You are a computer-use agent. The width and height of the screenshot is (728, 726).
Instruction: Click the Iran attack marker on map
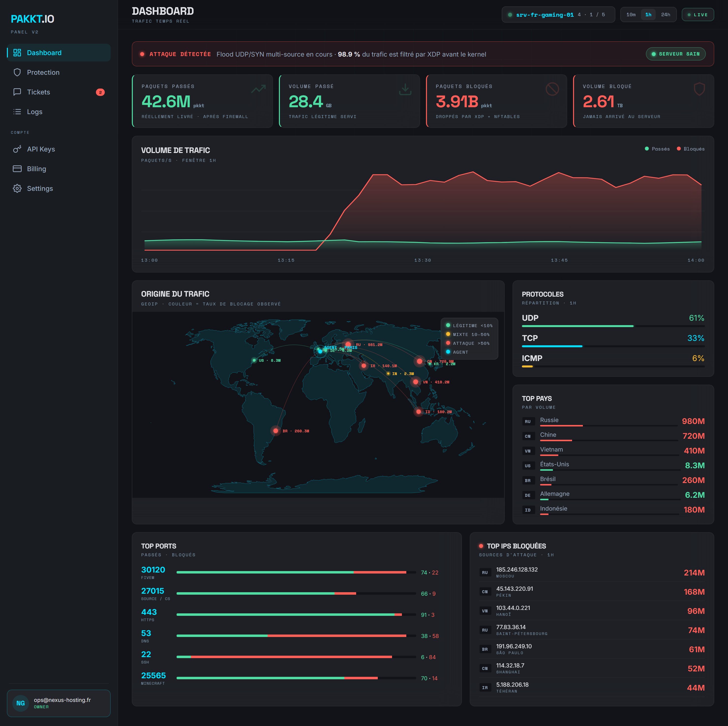[x=364, y=366]
